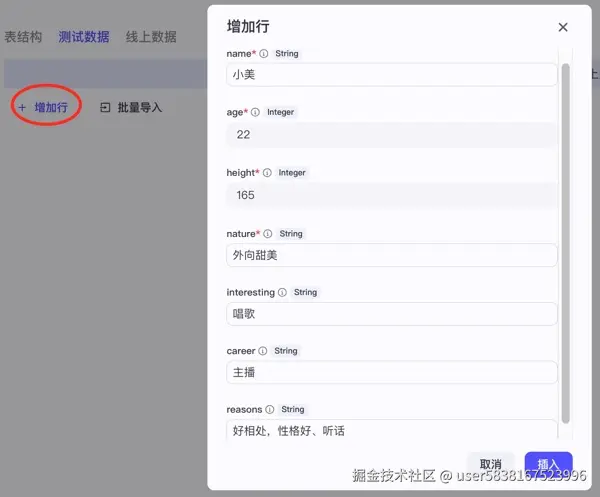Open the 线上数据 tab
This screenshot has height=497, width=600.
pyautogui.click(x=151, y=37)
